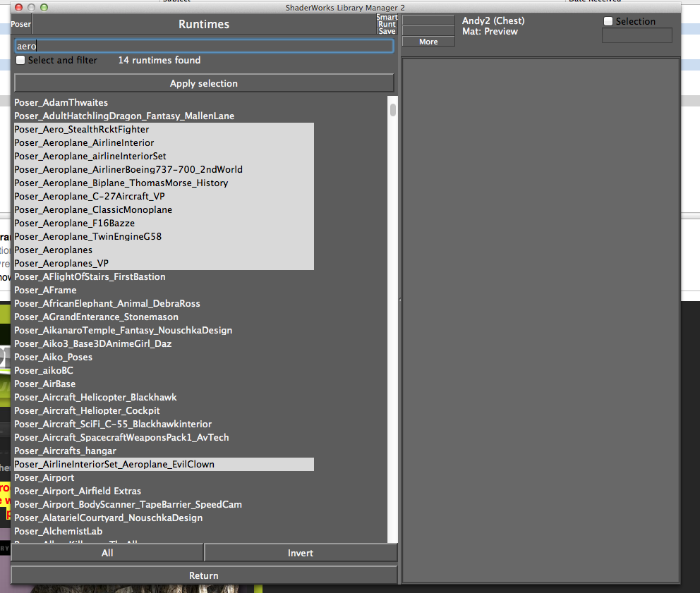The width and height of the screenshot is (700, 593).
Task: Click the Smart button
Action: click(387, 17)
